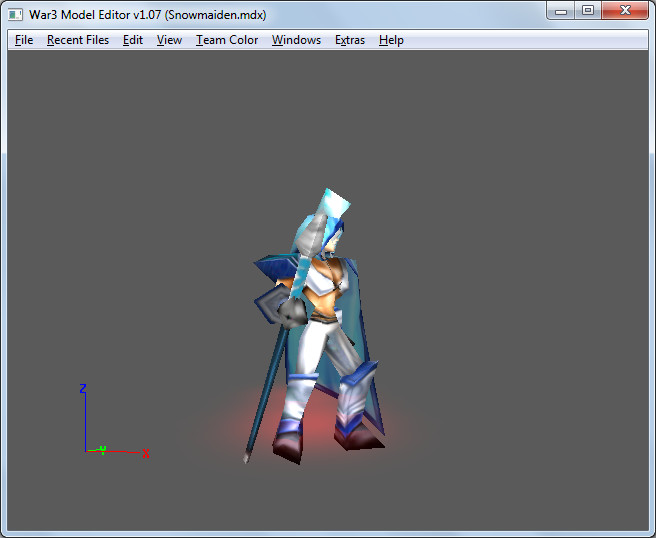Open the View menu
The width and height of the screenshot is (656, 538).
coord(169,40)
